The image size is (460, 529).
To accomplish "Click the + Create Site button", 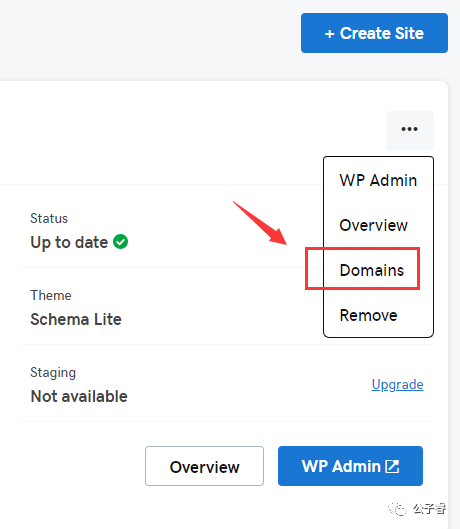I will [374, 33].
